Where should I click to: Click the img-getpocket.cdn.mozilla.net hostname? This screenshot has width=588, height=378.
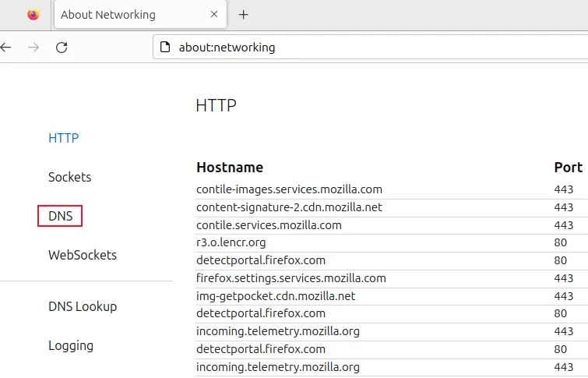click(x=276, y=295)
